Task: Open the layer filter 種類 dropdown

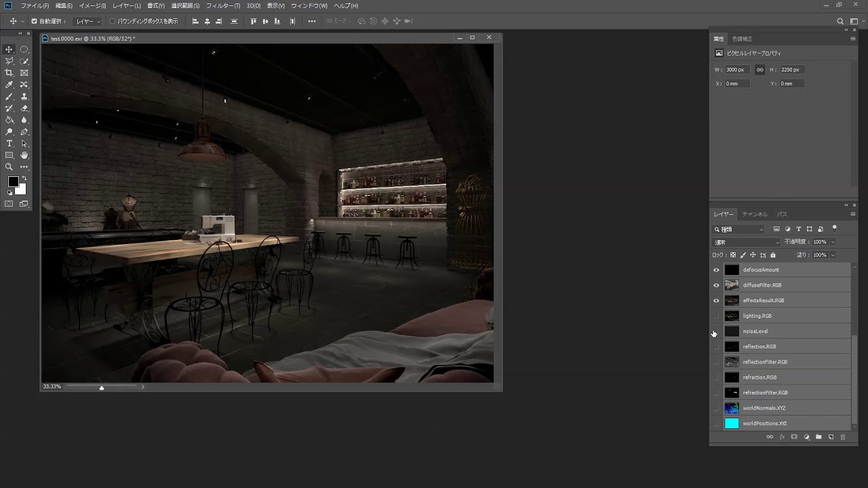Action: (x=738, y=229)
